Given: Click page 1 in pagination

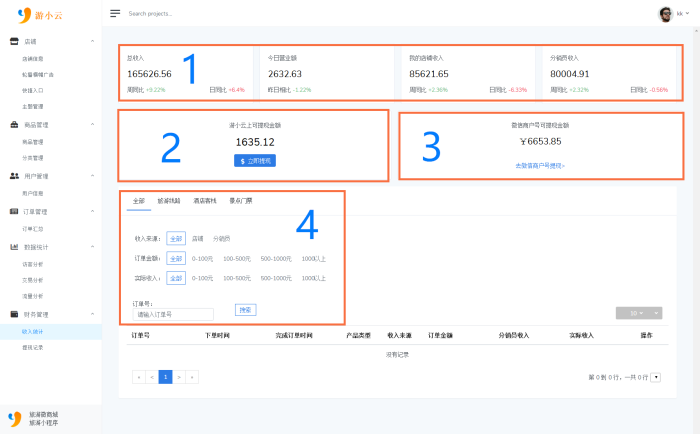Looking at the screenshot, I should [x=165, y=377].
